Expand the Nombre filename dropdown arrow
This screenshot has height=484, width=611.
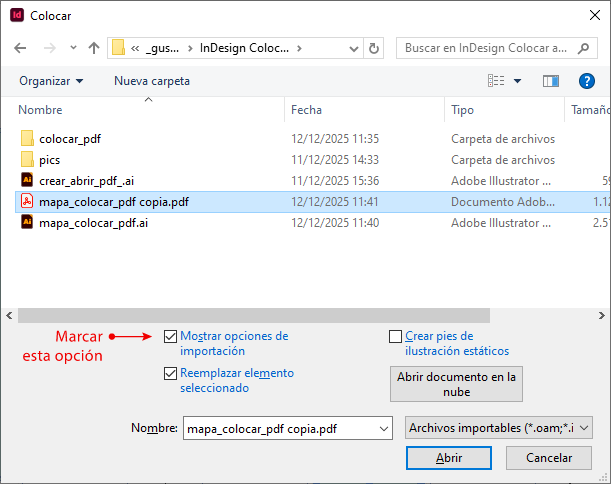pos(384,429)
